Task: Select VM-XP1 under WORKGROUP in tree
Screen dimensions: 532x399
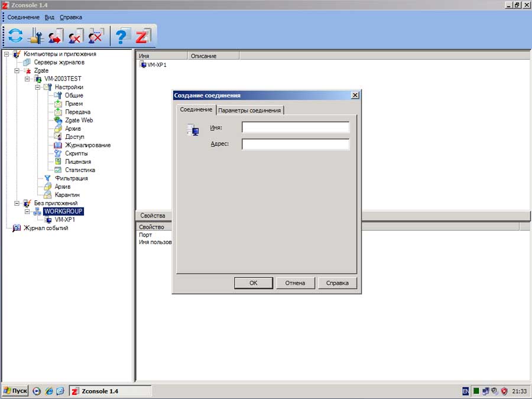Action: pos(65,220)
